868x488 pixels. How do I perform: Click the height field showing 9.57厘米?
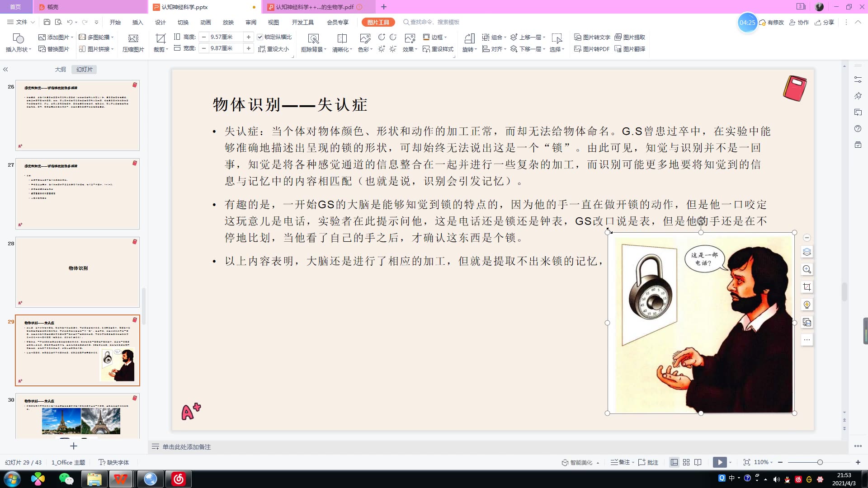[x=226, y=37]
